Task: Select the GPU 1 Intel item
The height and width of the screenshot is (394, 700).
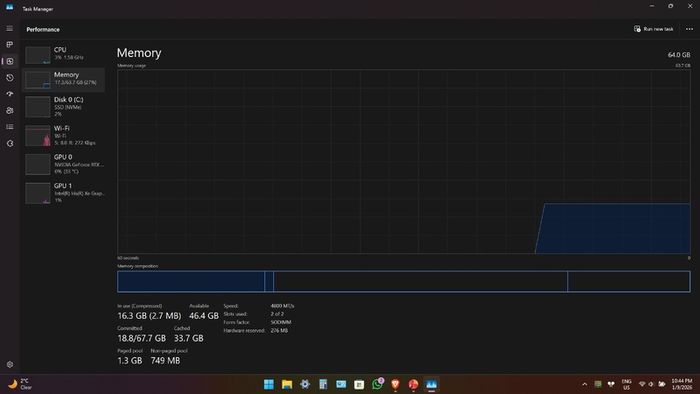Action: click(64, 193)
